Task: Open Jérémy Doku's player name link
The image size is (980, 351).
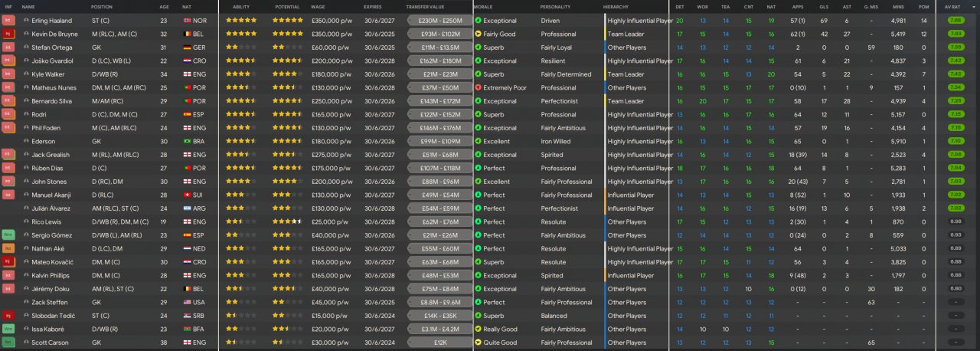Action: [x=51, y=289]
